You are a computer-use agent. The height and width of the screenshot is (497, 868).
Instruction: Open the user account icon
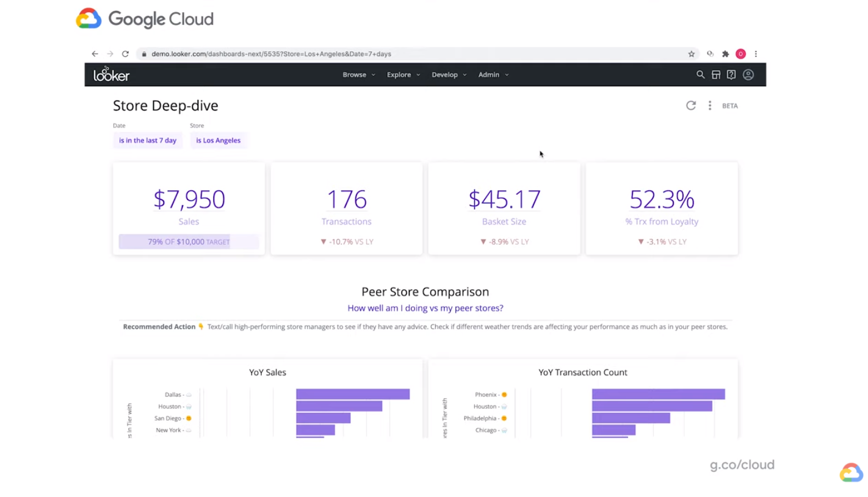(748, 74)
